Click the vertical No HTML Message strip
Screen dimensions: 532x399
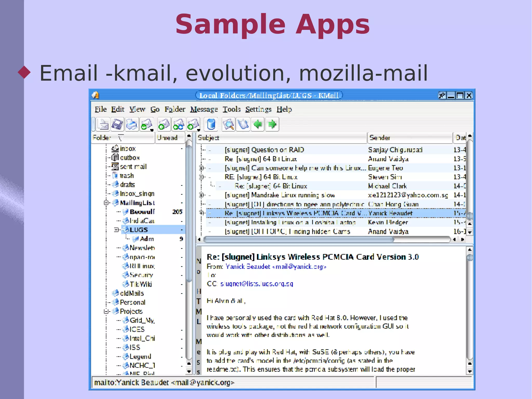(199, 310)
